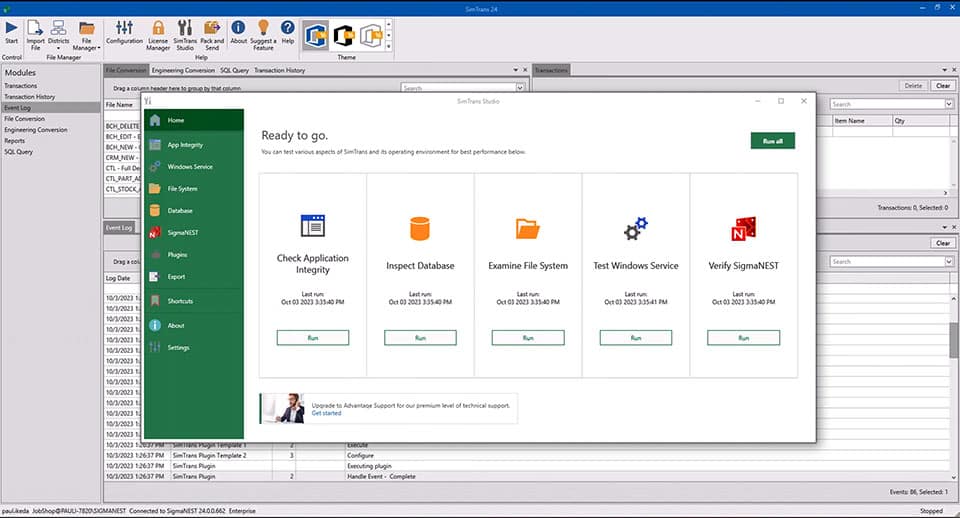Select the black theme thumbnail
Screen dimensions: 960x518
(x=344, y=36)
